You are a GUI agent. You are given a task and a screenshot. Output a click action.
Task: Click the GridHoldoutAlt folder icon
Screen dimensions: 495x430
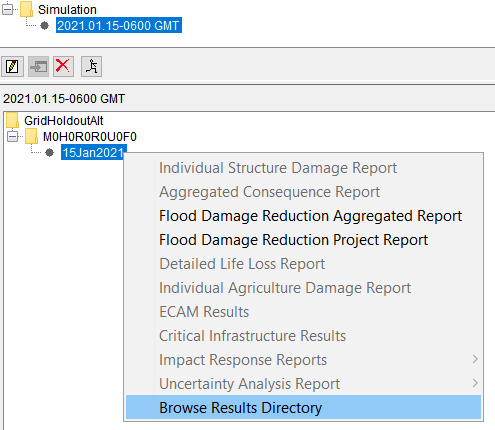coord(12,120)
